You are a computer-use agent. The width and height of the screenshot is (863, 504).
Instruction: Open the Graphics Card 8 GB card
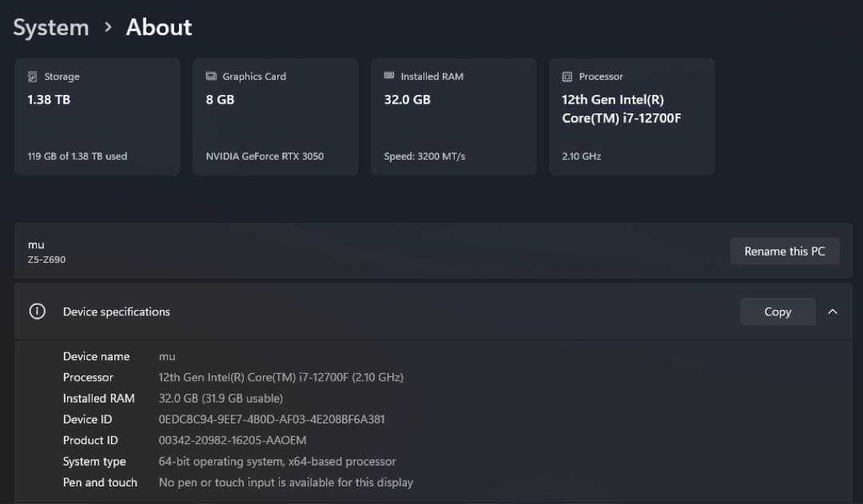coord(275,117)
